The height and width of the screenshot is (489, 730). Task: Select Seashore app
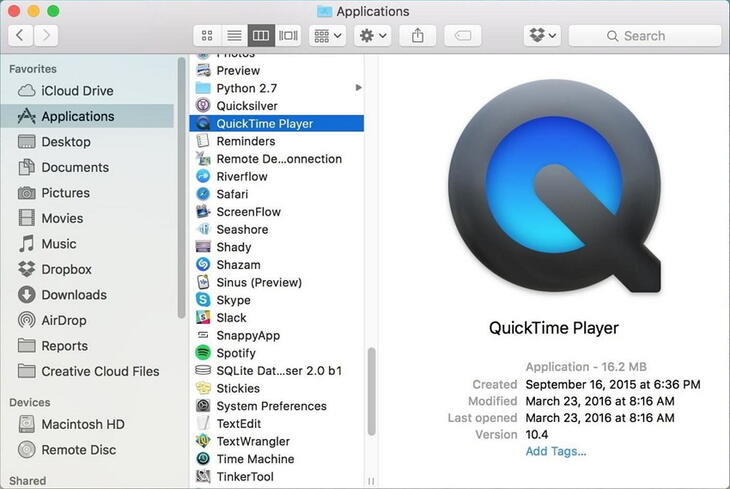(277, 230)
